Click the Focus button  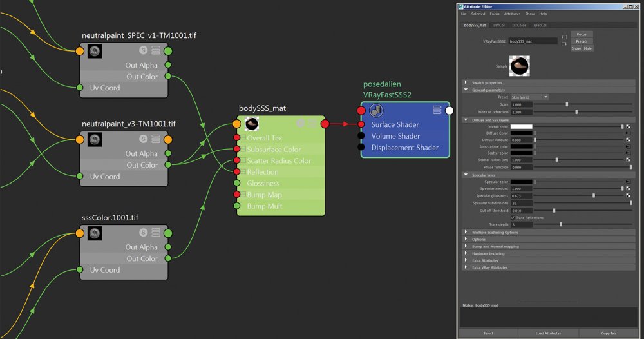coord(582,34)
